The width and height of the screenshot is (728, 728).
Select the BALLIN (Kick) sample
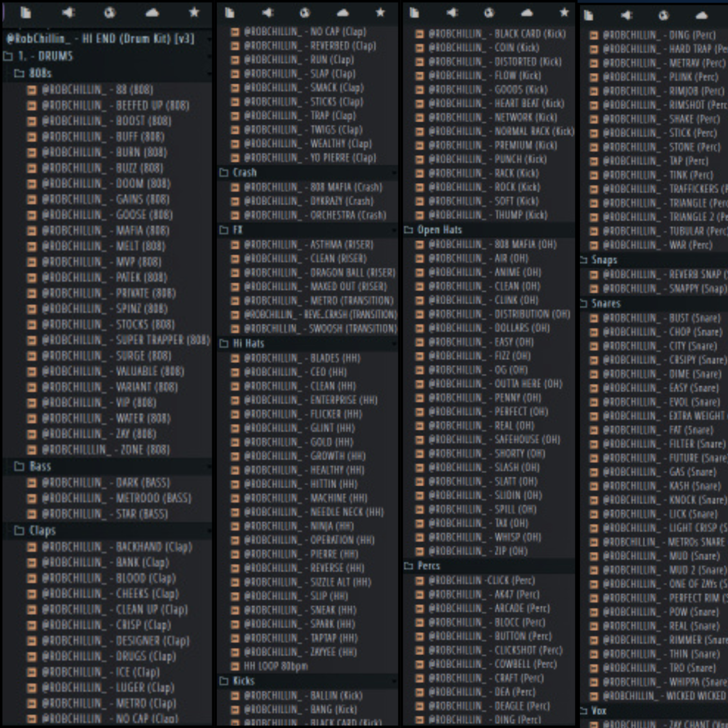(303, 696)
